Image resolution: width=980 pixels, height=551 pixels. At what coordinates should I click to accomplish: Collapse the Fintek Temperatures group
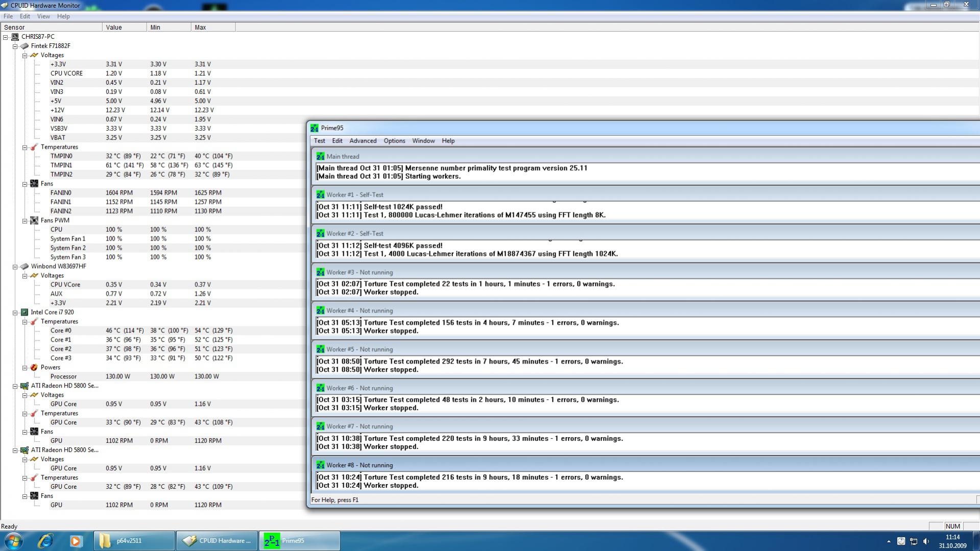[x=25, y=147]
